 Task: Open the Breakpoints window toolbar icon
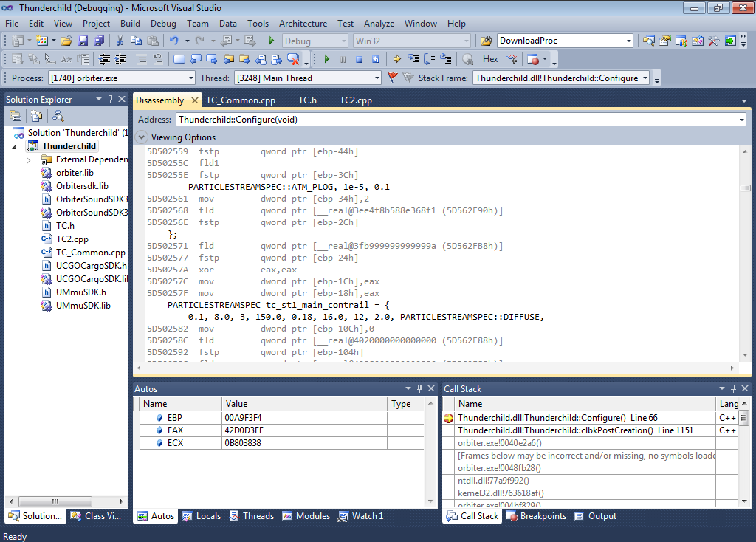[x=533, y=59]
